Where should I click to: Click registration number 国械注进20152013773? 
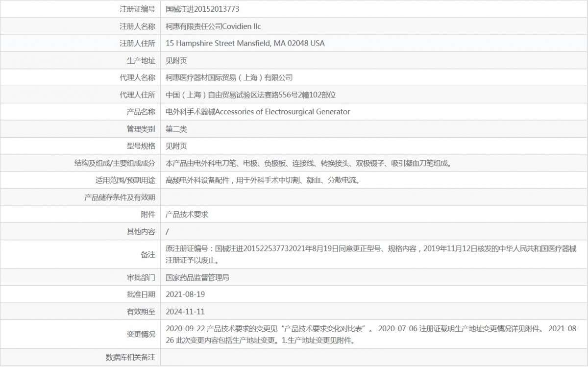point(202,9)
